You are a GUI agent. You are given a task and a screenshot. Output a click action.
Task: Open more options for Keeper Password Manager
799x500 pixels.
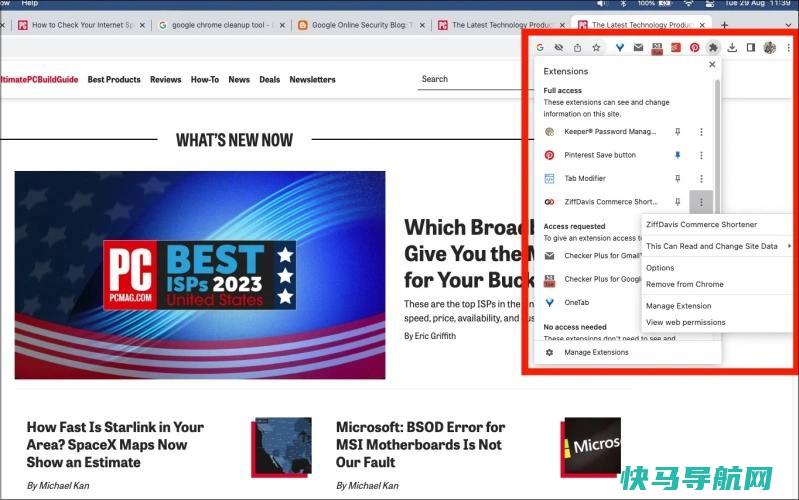pos(701,131)
